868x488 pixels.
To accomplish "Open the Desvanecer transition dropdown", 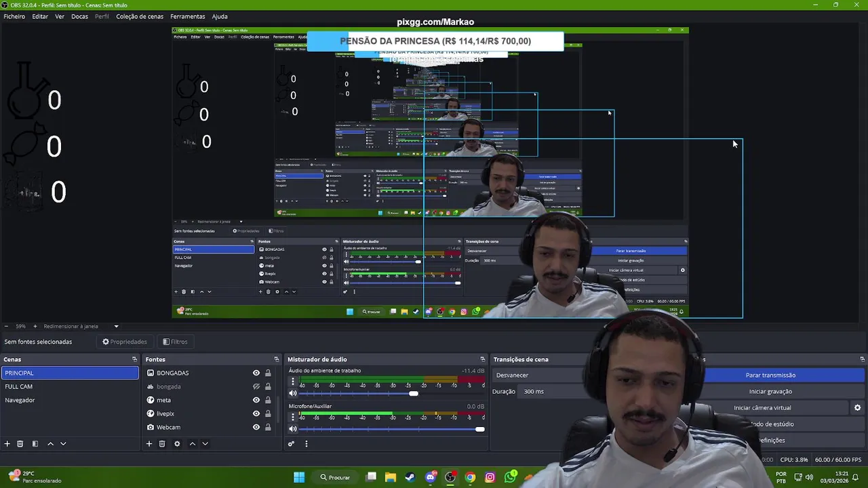I will coord(539,375).
